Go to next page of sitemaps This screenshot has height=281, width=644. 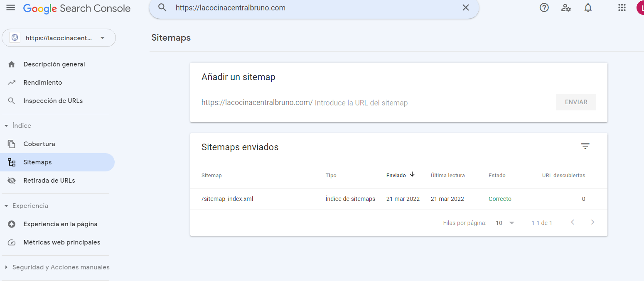pos(592,222)
